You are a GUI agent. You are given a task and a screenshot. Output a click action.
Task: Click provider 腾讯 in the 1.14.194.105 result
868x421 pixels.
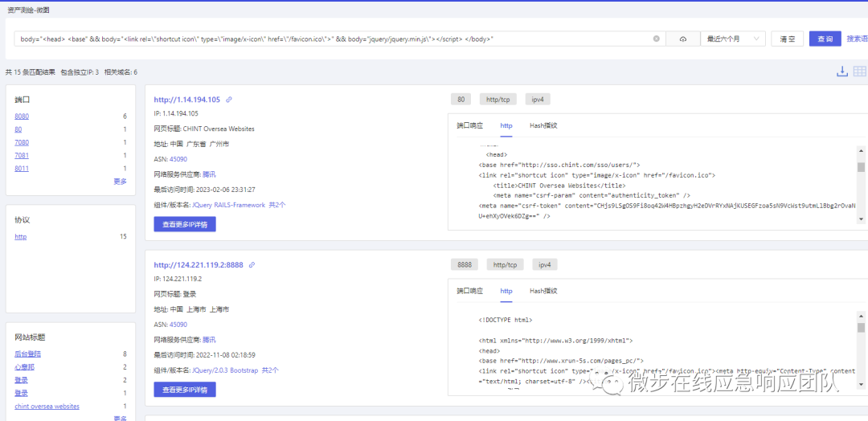(x=209, y=174)
